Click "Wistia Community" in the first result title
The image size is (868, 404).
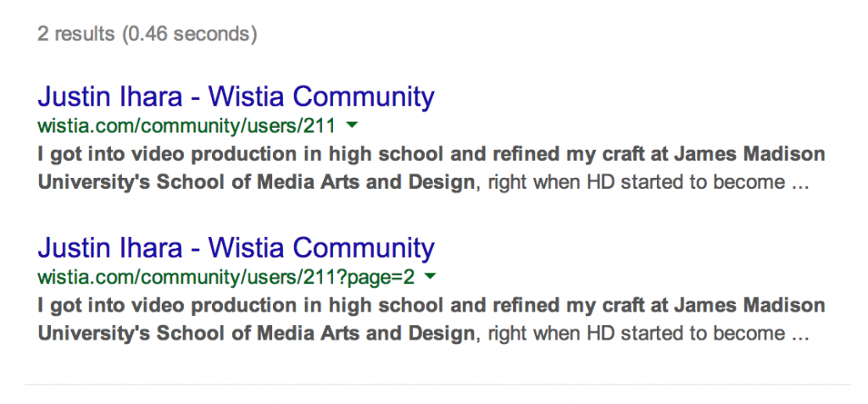[x=321, y=97]
